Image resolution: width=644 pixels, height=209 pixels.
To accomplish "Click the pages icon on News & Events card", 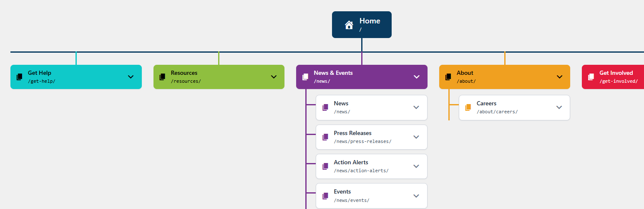I will click(x=305, y=77).
